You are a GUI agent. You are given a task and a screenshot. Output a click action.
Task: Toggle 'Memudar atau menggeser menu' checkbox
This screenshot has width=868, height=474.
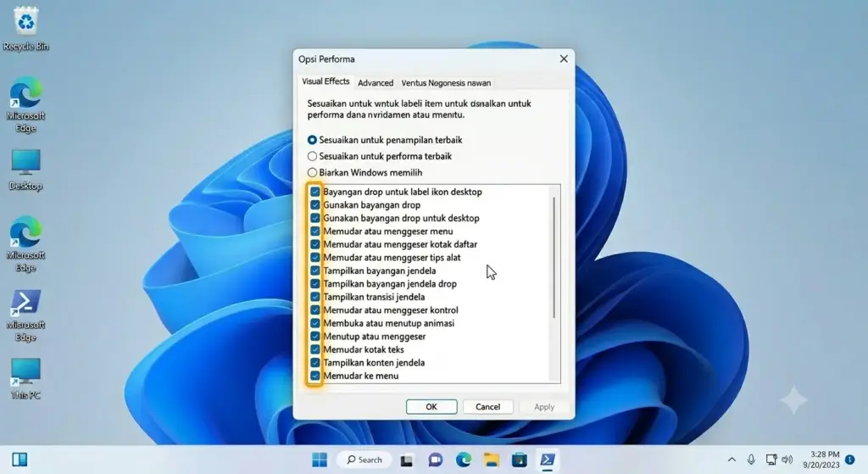[315, 231]
